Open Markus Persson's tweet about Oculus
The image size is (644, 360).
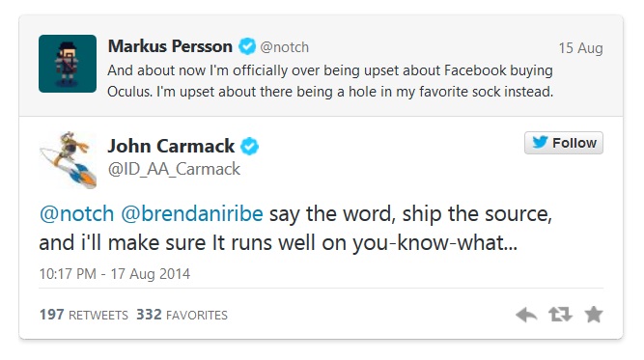pos(330,81)
